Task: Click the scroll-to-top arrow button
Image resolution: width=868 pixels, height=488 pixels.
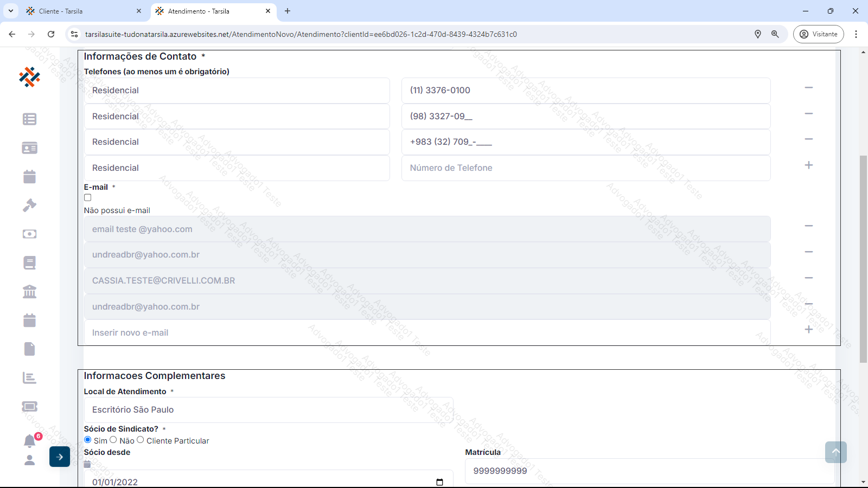Action: point(835,452)
